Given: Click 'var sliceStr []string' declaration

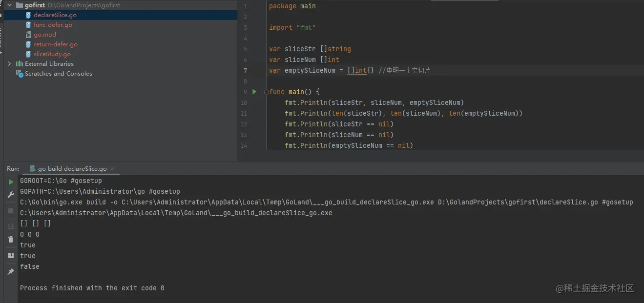Looking at the screenshot, I should [310, 49].
